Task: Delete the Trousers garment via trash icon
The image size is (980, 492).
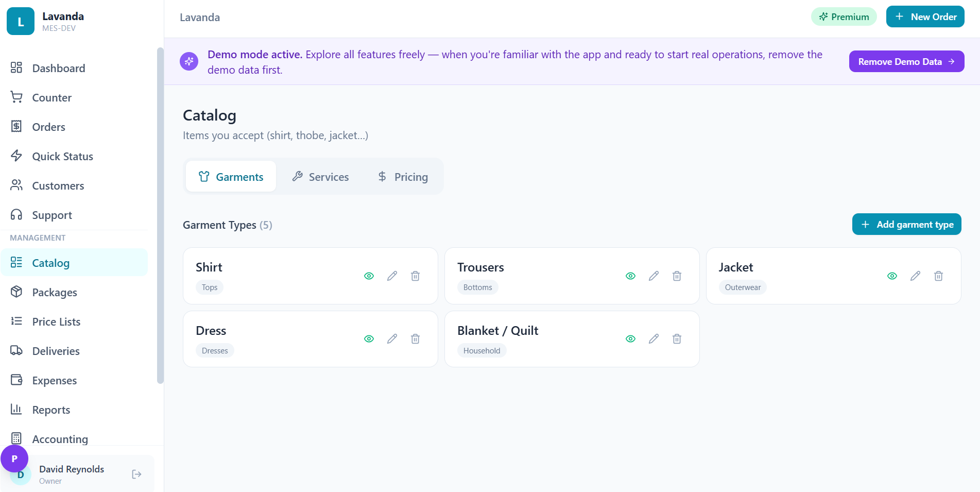Action: click(677, 276)
